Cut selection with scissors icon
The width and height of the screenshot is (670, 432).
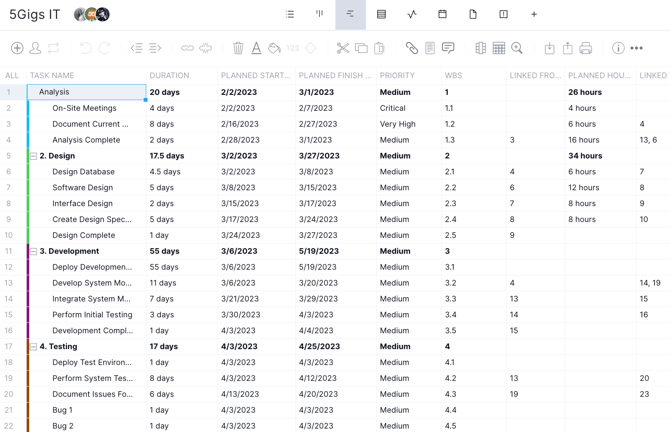click(x=343, y=48)
